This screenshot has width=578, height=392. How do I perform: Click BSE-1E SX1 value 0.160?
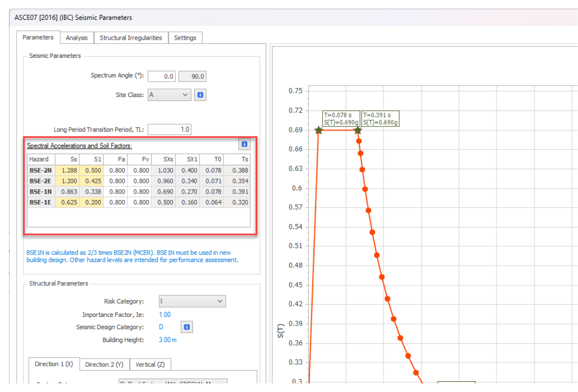coord(188,203)
